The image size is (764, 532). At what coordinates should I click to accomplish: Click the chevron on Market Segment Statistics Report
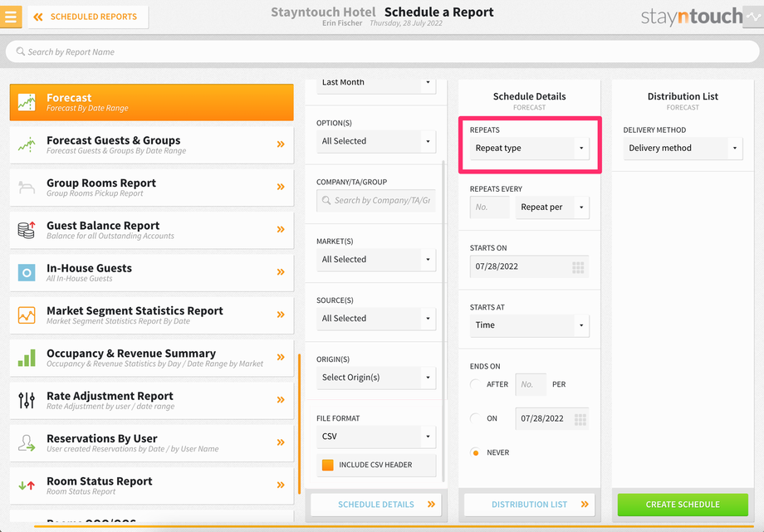pos(281,315)
